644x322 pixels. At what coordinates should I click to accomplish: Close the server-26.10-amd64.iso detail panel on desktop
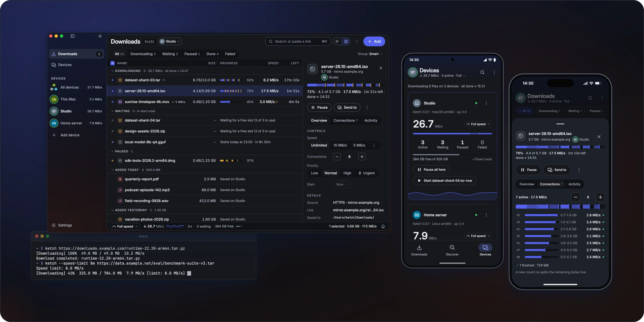[x=381, y=68]
